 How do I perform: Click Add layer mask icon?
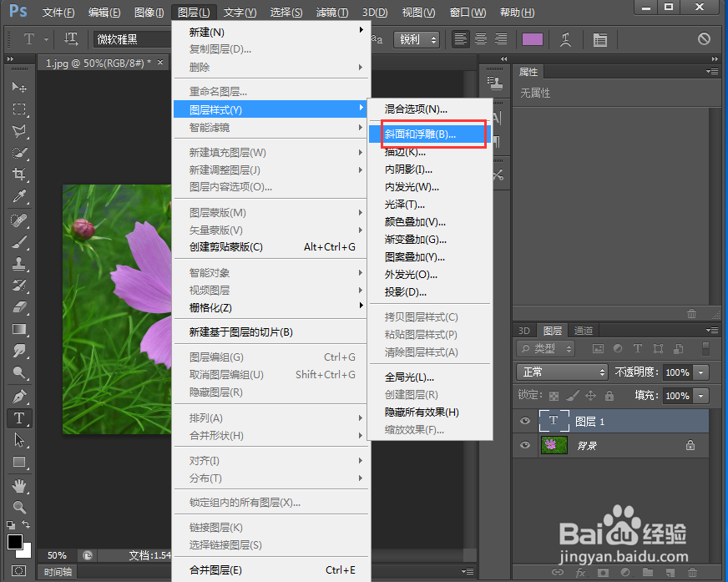pyautogui.click(x=603, y=573)
